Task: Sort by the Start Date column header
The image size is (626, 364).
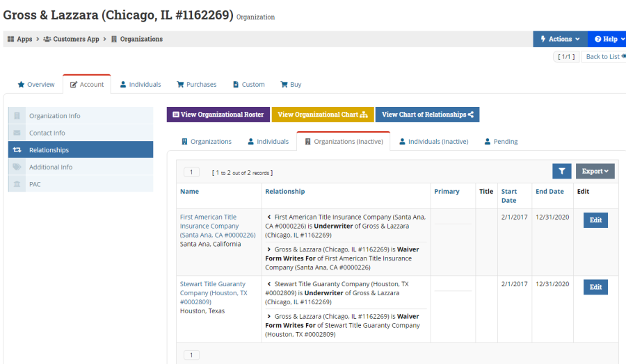Action: coord(509,196)
